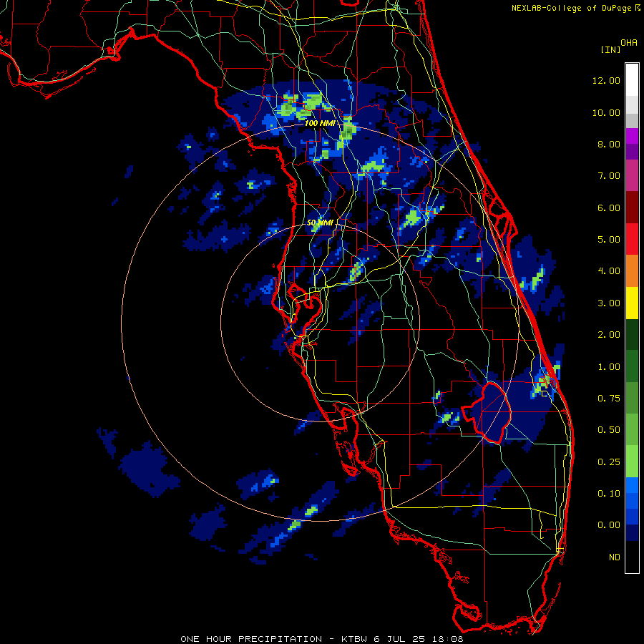Select the OHA product label

[x=629, y=42]
